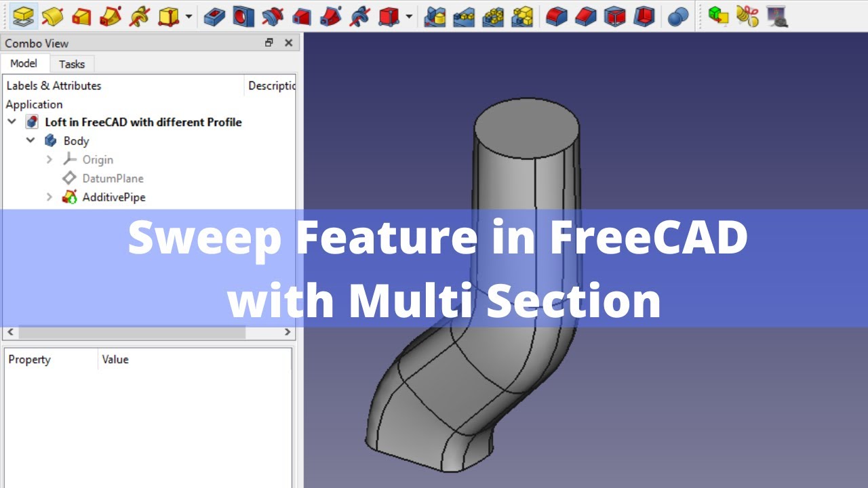Select the Subtractive Pipe tool

coord(330,16)
